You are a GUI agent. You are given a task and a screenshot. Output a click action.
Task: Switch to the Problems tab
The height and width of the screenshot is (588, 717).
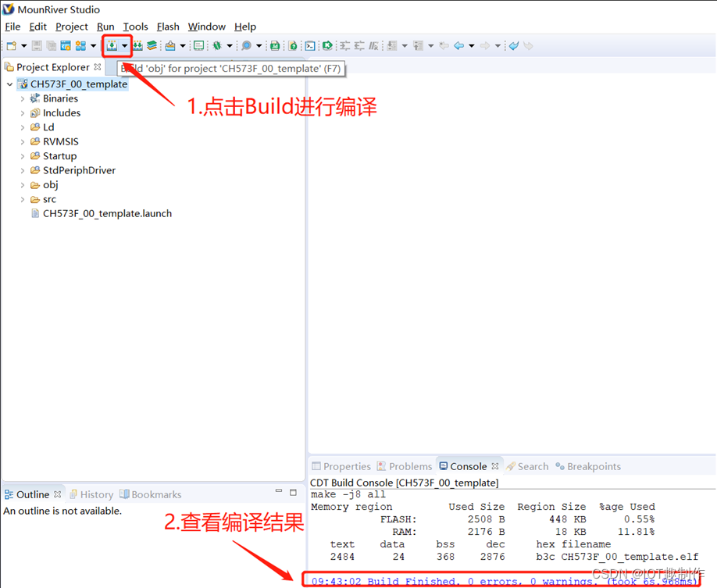tap(405, 466)
